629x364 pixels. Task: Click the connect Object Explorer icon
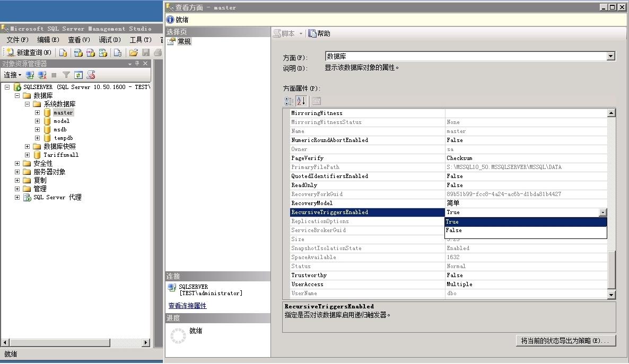(x=30, y=75)
